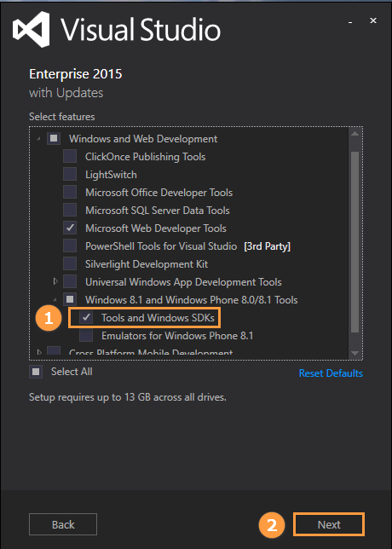Uncheck Microsoft Web Developer Tools
The image size is (392, 549).
(x=70, y=228)
